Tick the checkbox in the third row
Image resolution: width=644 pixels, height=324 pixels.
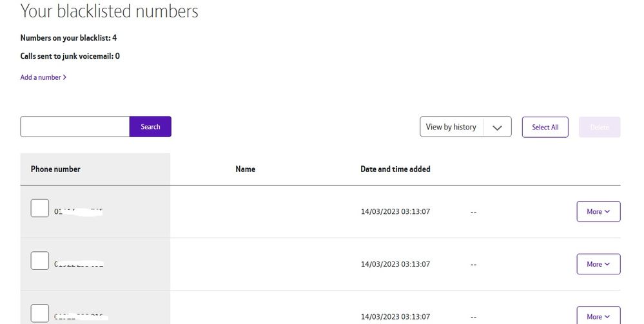coord(40,313)
